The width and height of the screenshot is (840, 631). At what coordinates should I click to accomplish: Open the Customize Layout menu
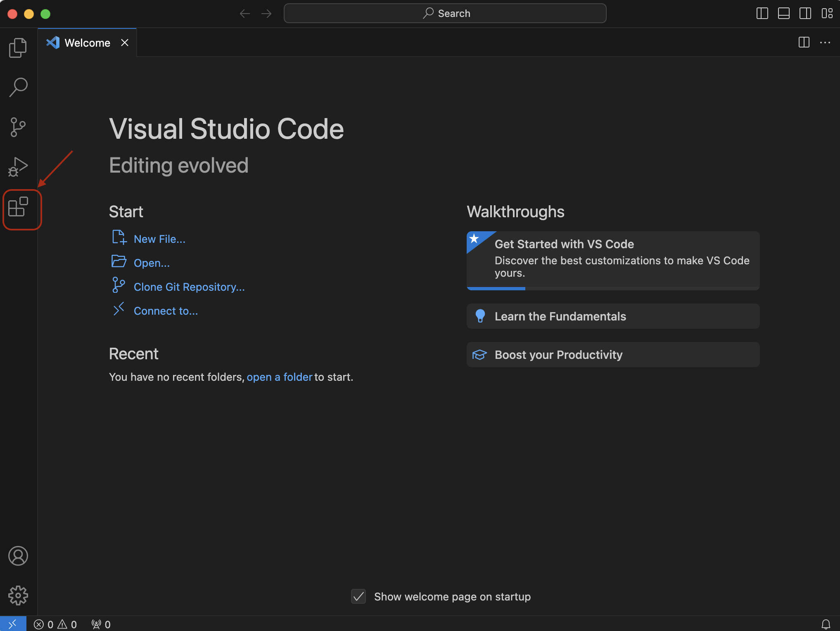pos(828,13)
